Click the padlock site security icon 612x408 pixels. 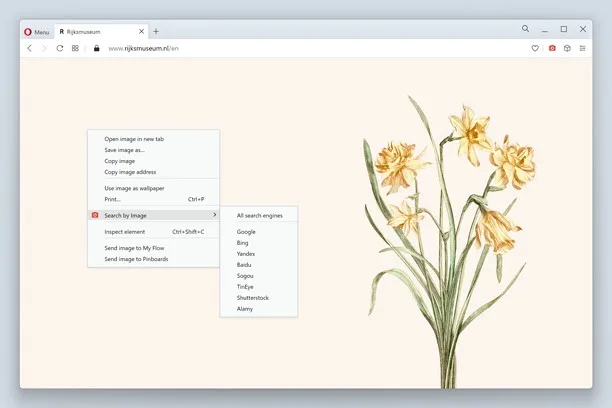coord(96,48)
